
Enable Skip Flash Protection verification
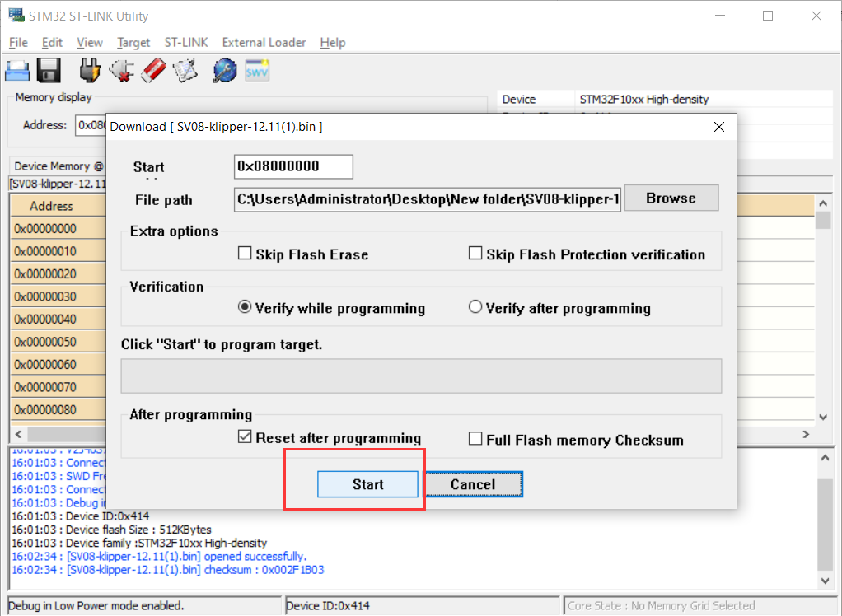click(x=475, y=254)
